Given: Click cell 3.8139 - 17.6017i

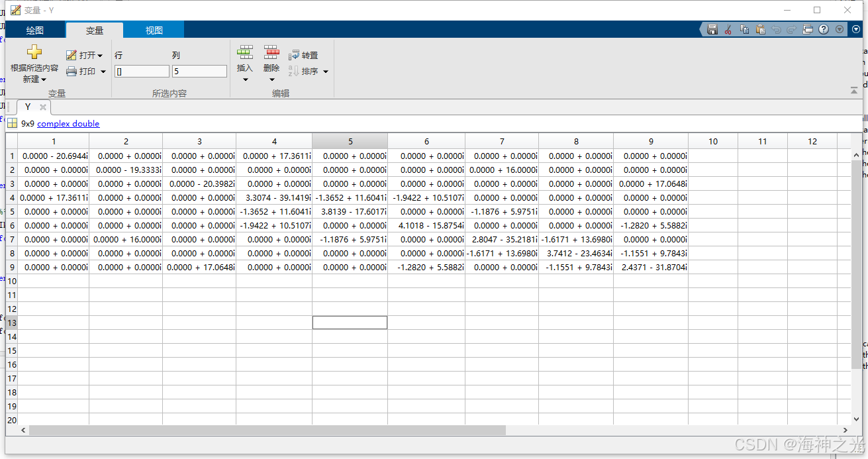Looking at the screenshot, I should pos(350,211).
